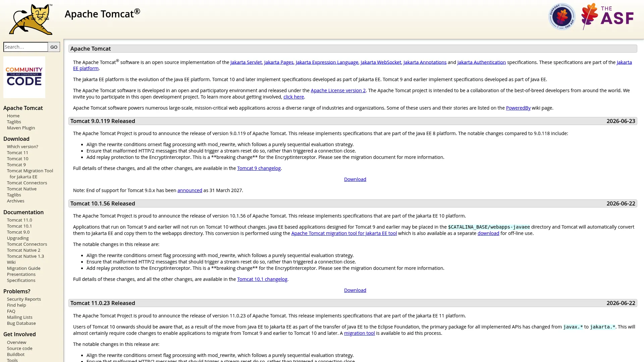Open the Tomcat 9 changelog link
This screenshot has width=644, height=362.
(x=259, y=168)
